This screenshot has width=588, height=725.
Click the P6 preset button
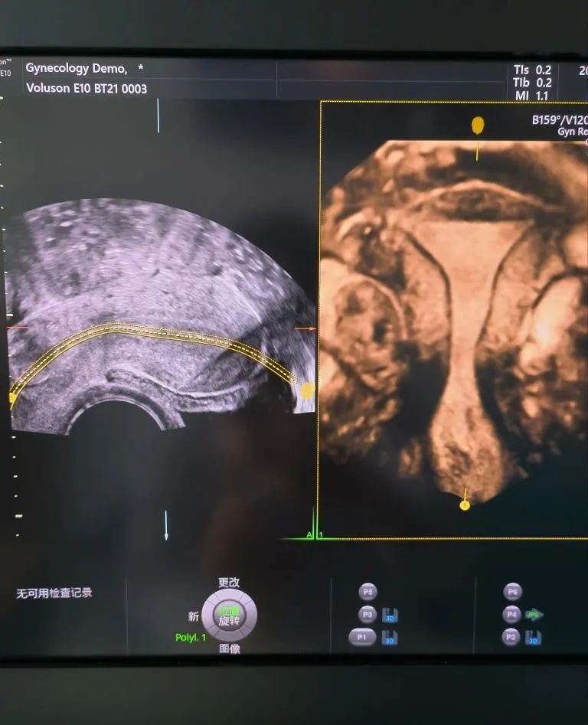(x=512, y=591)
